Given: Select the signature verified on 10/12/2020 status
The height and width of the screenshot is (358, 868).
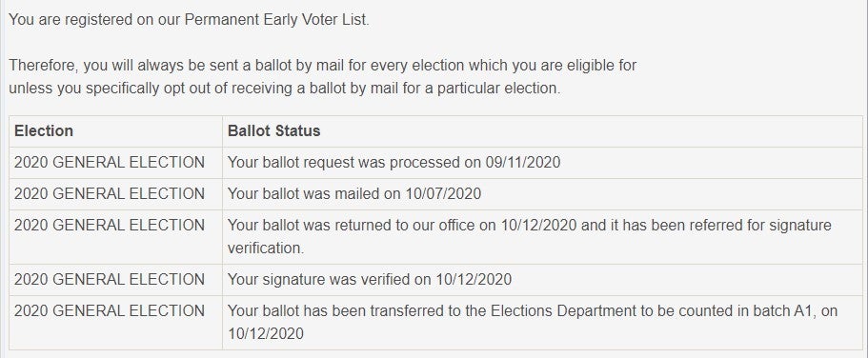Looking at the screenshot, I should point(370,279).
